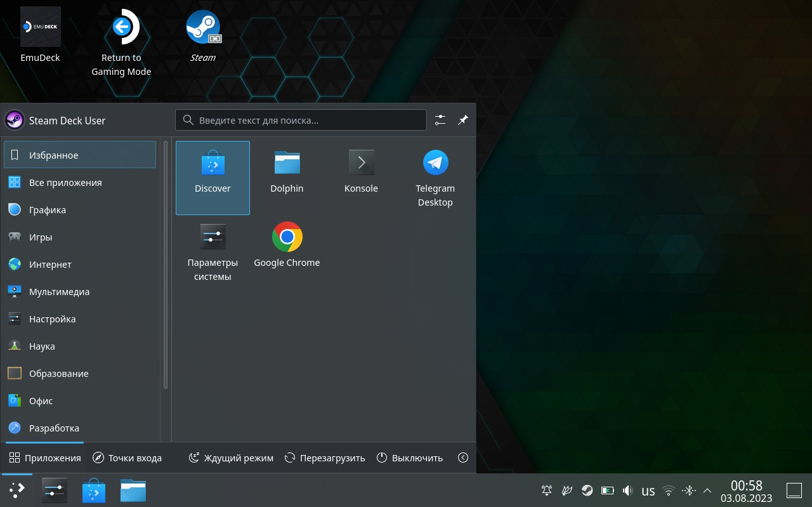This screenshot has width=812, height=507.
Task: Launch Google Chrome from favorites
Action: [x=287, y=252]
